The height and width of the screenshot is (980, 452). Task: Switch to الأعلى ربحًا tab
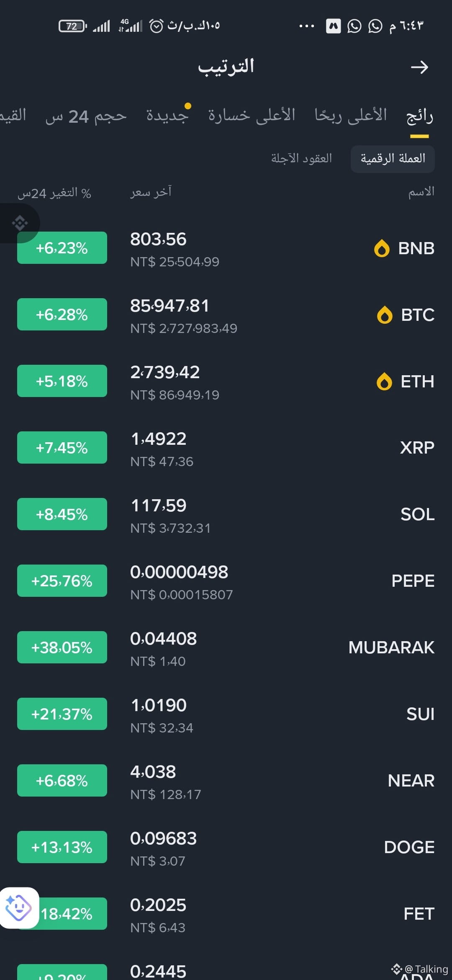click(351, 116)
